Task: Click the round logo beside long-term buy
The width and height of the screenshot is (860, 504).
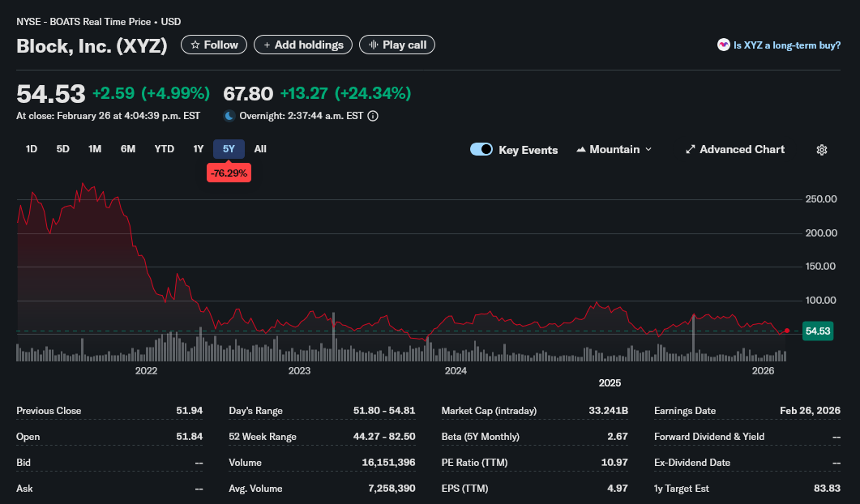Action: pos(724,45)
